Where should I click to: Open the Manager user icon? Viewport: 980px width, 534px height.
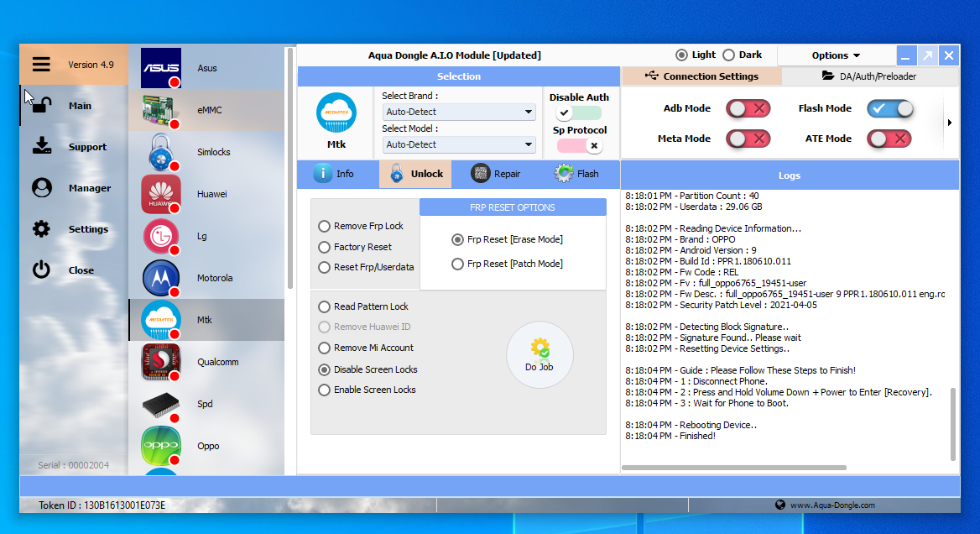tap(42, 187)
